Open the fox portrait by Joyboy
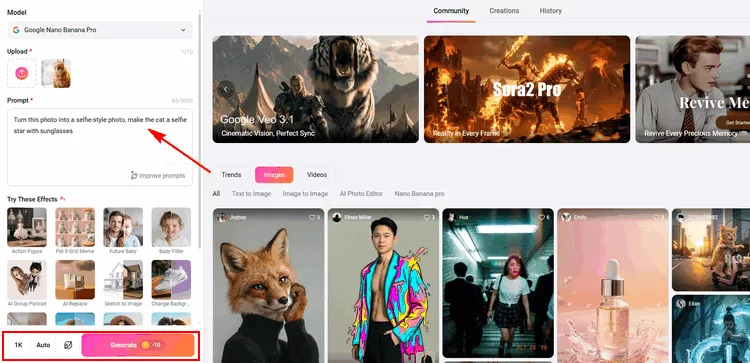 tap(268, 287)
